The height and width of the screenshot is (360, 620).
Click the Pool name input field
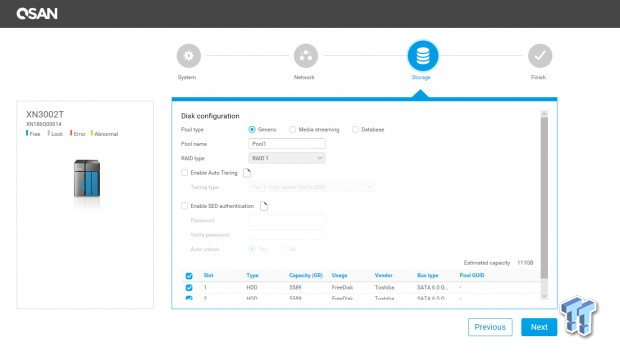point(287,144)
